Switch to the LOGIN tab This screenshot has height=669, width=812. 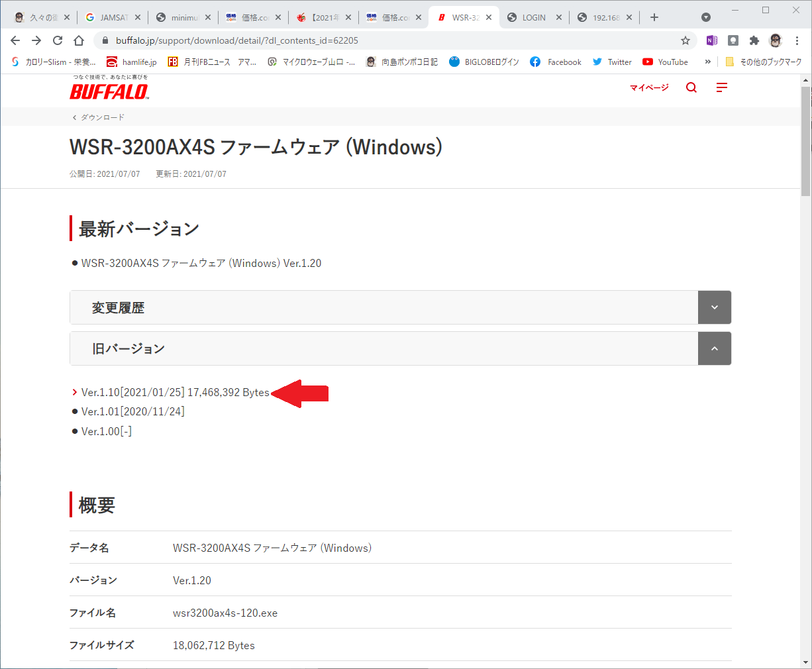[x=534, y=17]
